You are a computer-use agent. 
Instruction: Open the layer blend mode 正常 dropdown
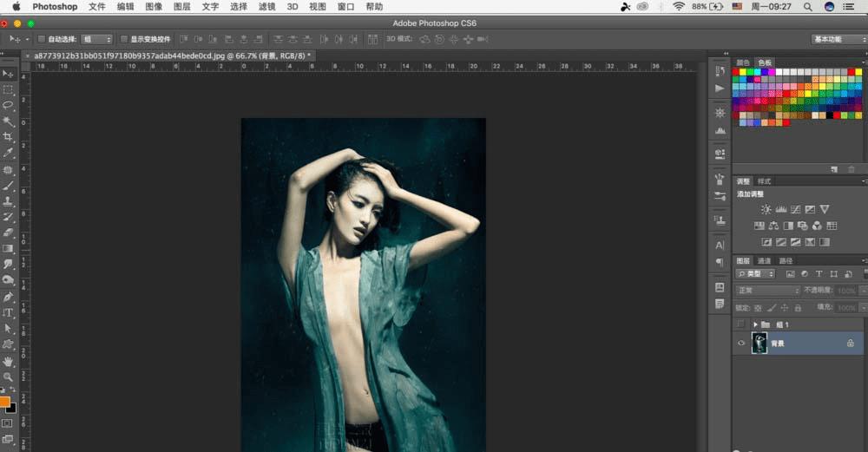(x=767, y=290)
